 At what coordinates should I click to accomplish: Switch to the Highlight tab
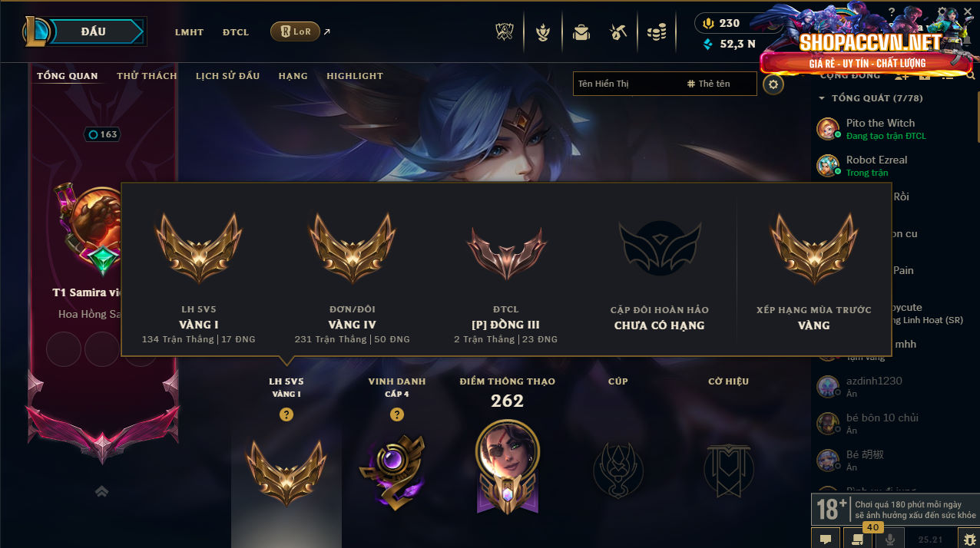pyautogui.click(x=355, y=76)
